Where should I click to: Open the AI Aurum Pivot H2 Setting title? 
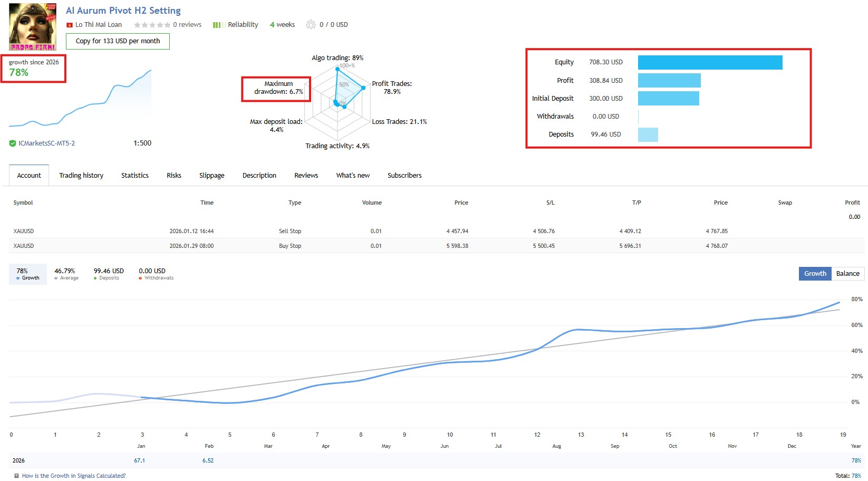[x=123, y=11]
